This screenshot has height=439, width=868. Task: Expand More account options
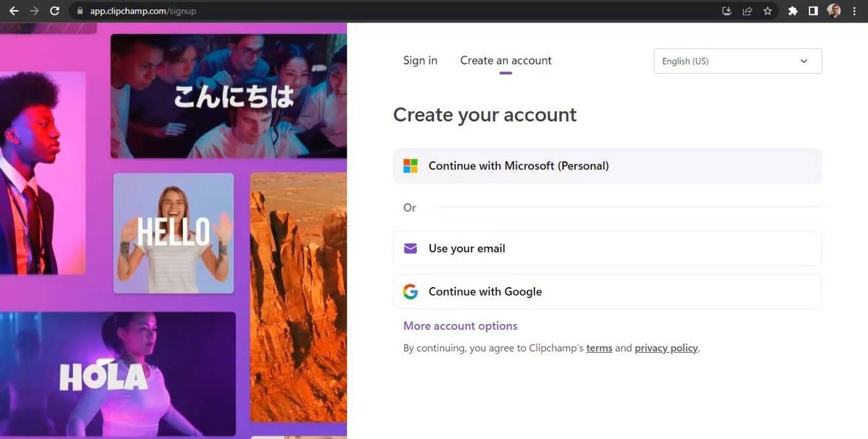pyautogui.click(x=460, y=325)
